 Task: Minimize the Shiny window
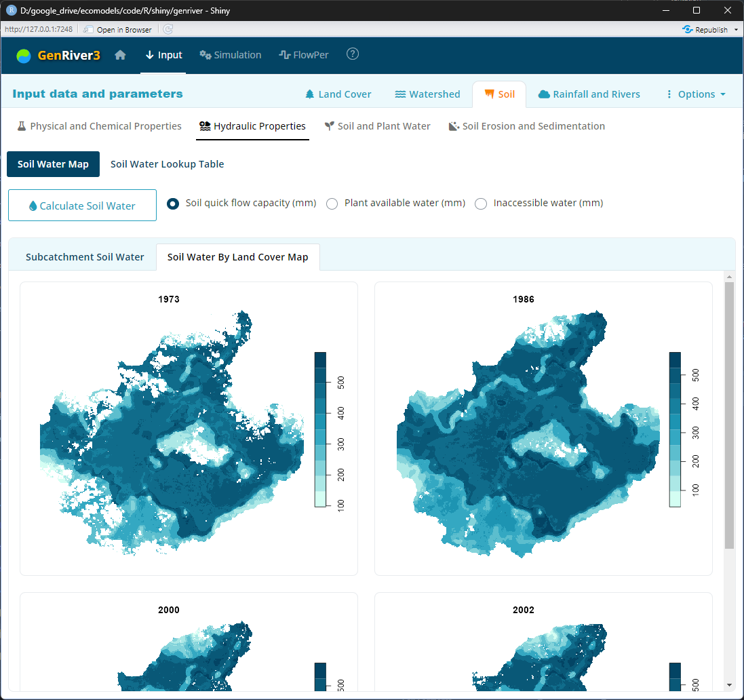[666, 10]
